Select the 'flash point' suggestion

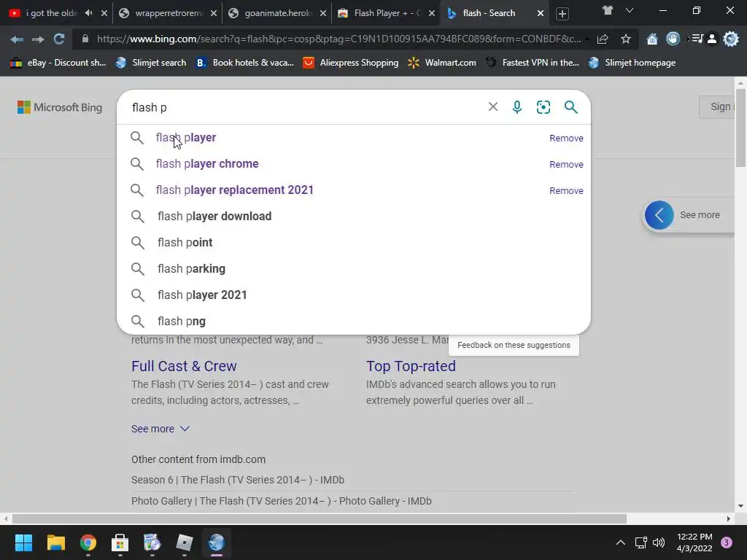(x=354, y=242)
